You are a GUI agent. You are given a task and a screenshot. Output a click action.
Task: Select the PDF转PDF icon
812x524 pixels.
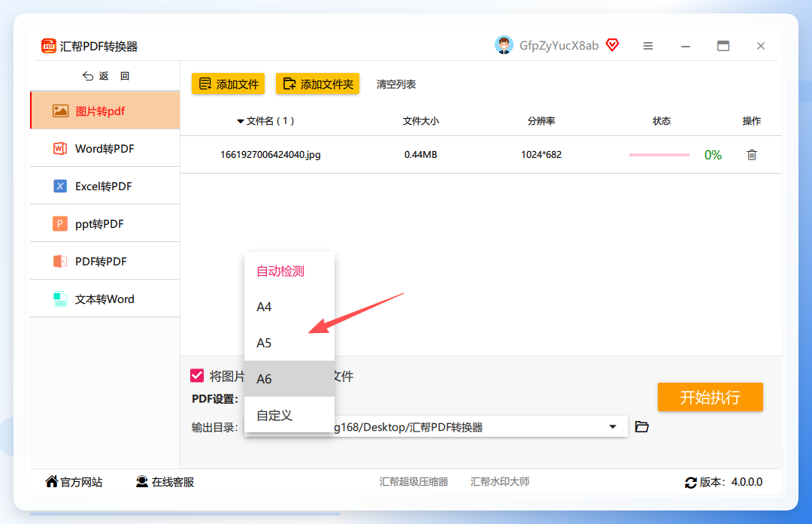(60, 261)
